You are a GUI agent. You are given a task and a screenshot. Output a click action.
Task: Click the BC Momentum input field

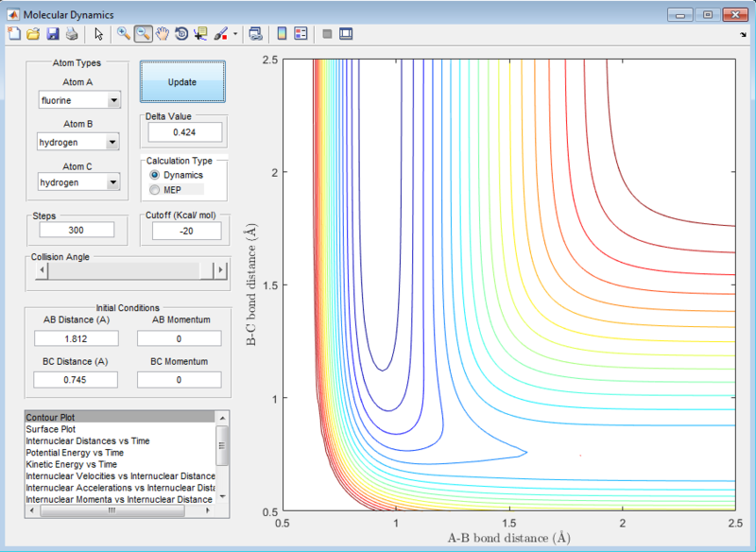[x=179, y=380]
